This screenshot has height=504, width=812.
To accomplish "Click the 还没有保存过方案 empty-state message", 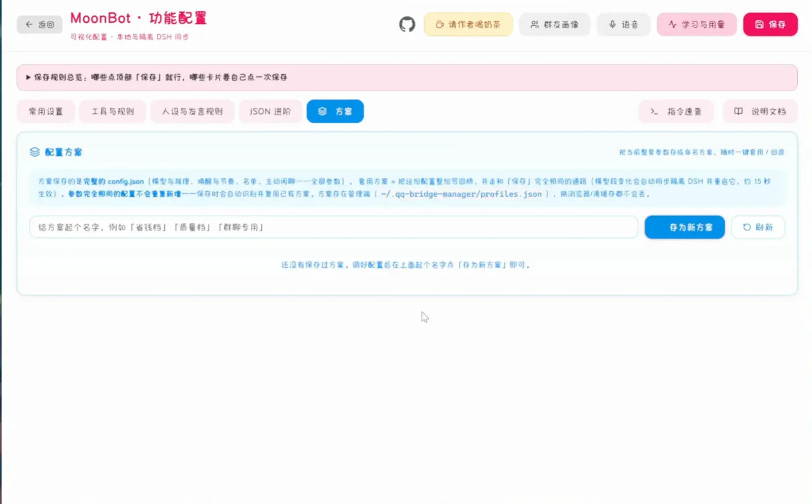I will [405, 265].
